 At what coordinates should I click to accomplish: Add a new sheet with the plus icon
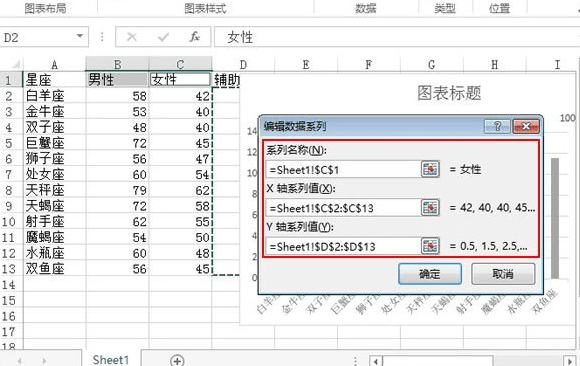[177, 360]
